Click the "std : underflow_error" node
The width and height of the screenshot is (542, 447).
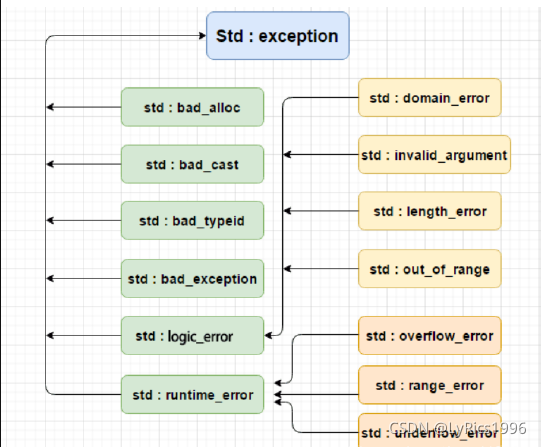tap(430, 430)
